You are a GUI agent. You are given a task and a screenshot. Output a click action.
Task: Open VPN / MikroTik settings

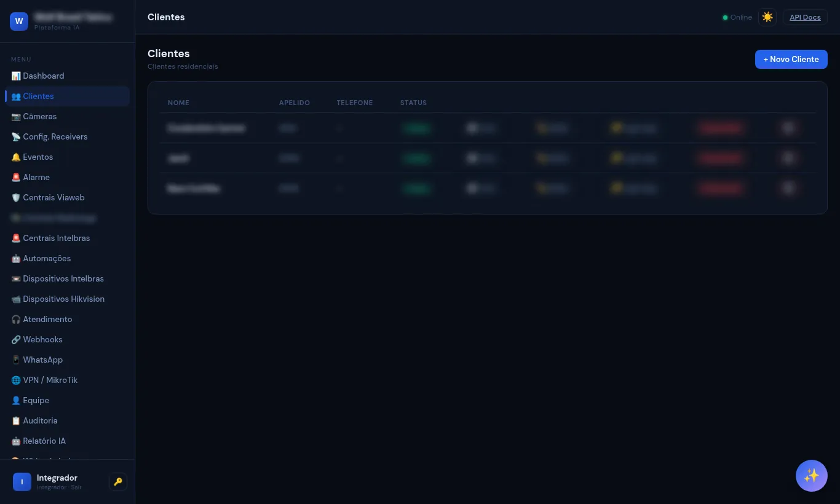68,380
